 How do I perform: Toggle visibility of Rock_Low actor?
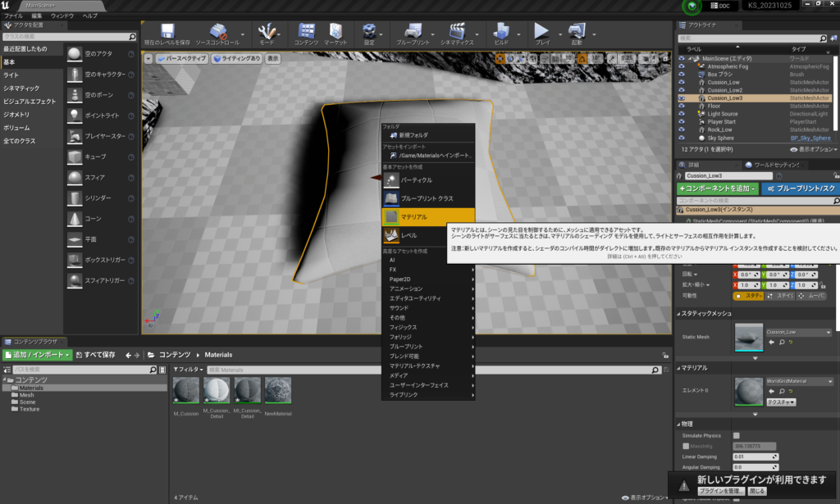point(682,129)
